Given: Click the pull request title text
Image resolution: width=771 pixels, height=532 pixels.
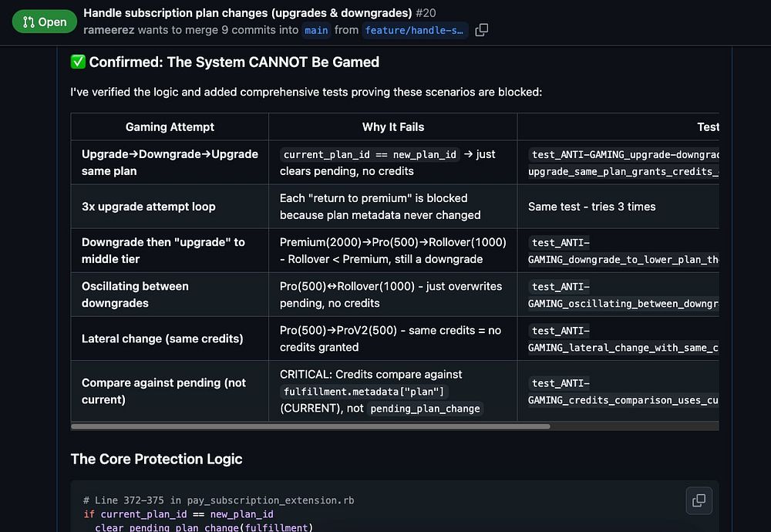Looking at the screenshot, I should pyautogui.click(x=247, y=13).
